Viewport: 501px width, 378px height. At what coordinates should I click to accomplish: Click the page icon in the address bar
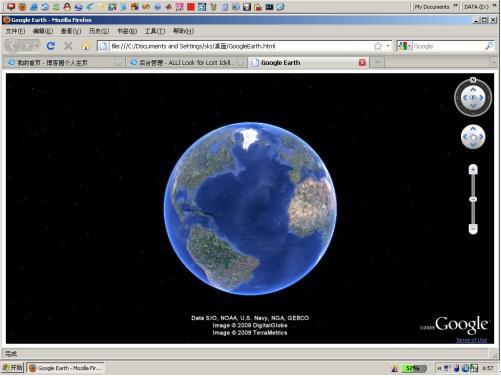coord(103,46)
